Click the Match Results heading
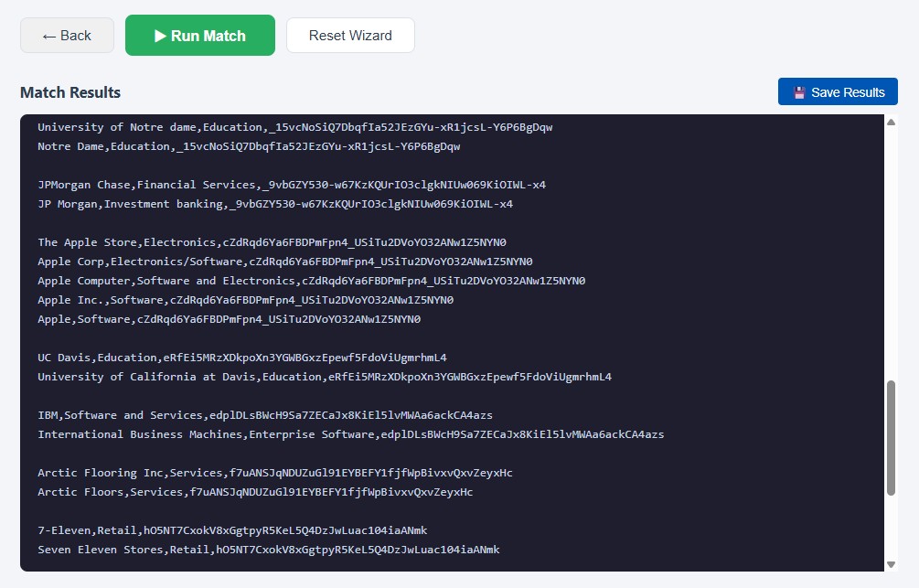 (x=70, y=92)
